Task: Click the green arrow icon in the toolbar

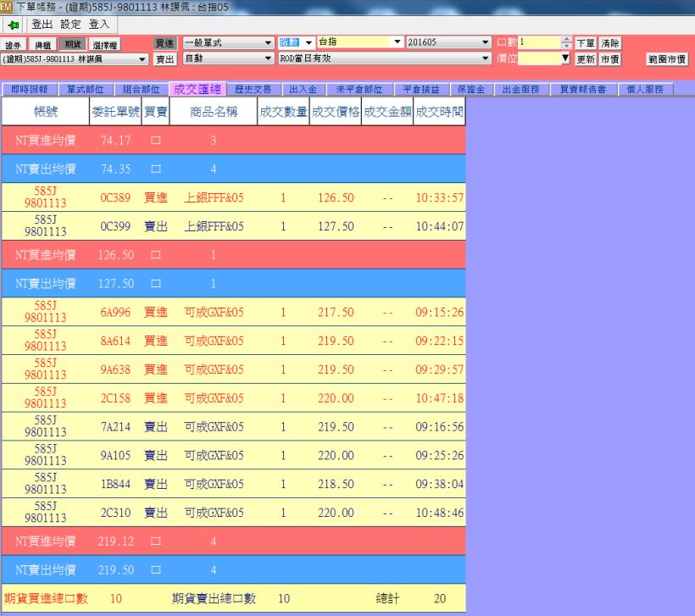Action: (x=15, y=25)
